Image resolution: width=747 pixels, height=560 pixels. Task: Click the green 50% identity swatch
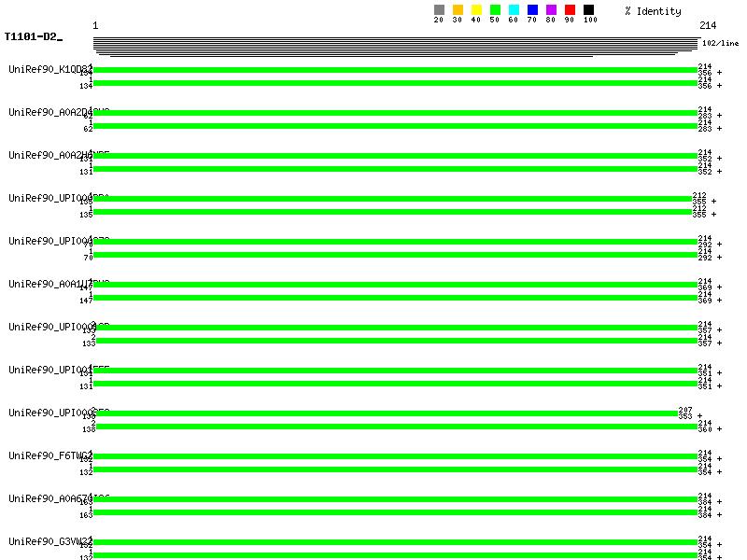(495, 10)
